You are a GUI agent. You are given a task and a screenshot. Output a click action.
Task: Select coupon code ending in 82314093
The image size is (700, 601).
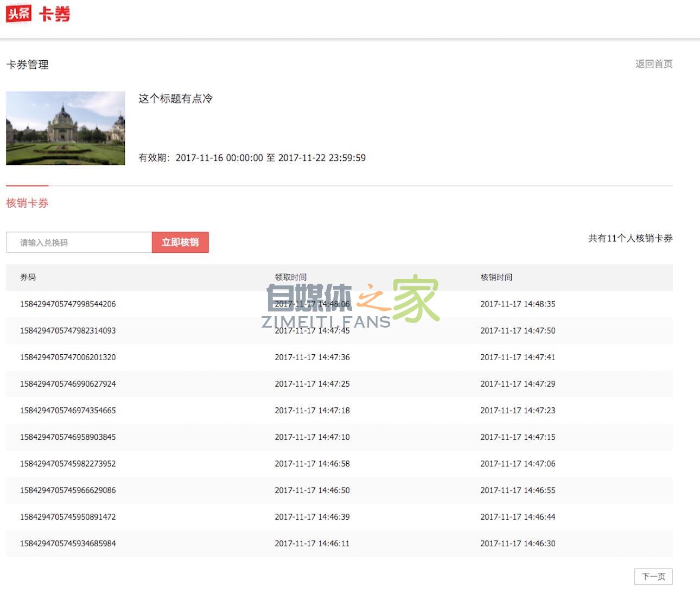point(68,330)
